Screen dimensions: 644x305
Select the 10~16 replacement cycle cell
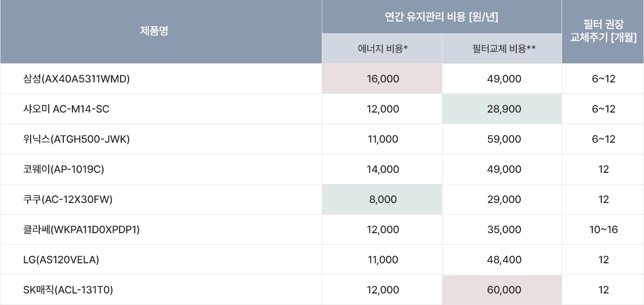(x=603, y=230)
